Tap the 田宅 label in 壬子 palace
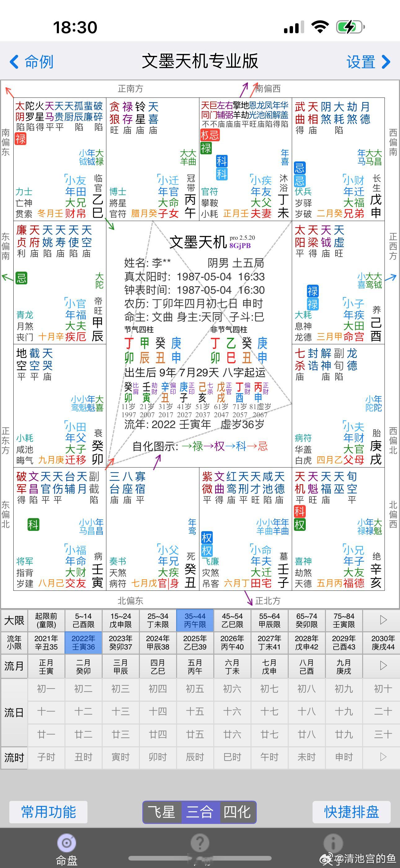Screen dimensions: 400x868 (261, 583)
